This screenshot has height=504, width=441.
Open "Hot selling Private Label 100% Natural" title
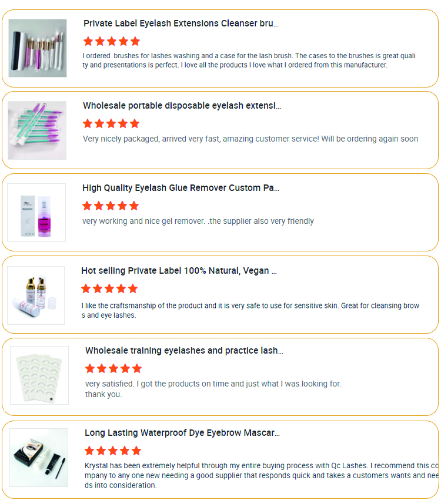[x=179, y=271]
